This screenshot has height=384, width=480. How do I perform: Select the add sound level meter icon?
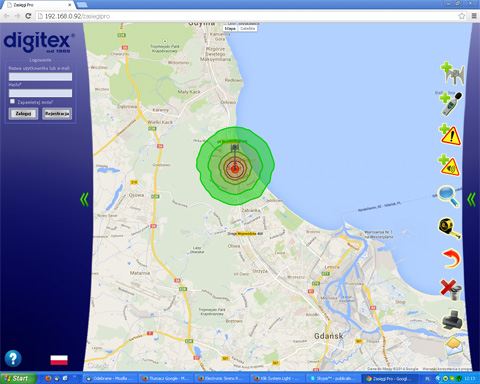coord(451,104)
